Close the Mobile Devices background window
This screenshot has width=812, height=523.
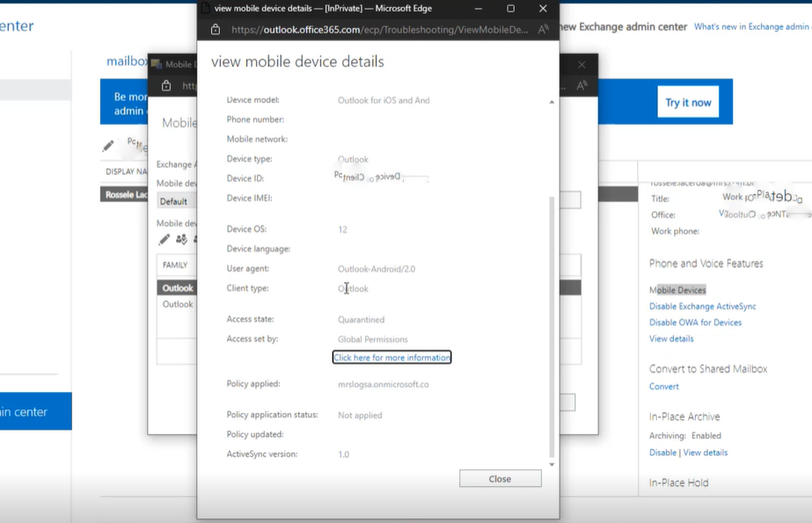582,65
